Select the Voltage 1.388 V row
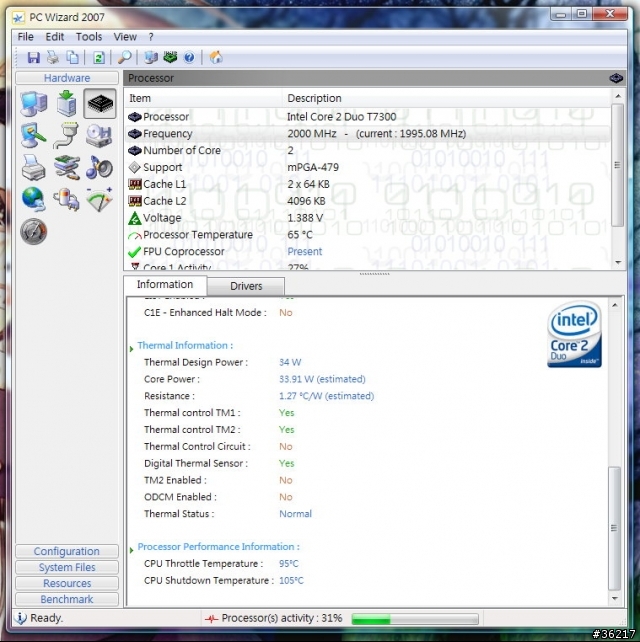 click(x=367, y=217)
